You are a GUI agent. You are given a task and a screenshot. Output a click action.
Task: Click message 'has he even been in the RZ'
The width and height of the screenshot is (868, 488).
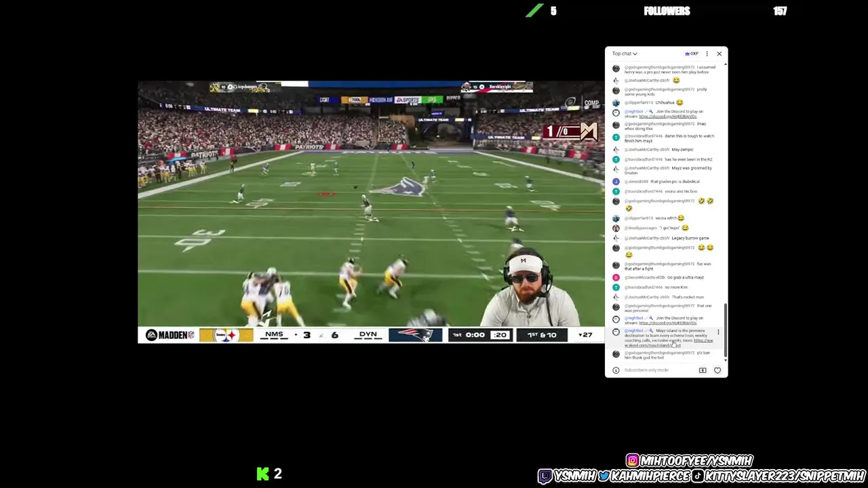[688, 159]
